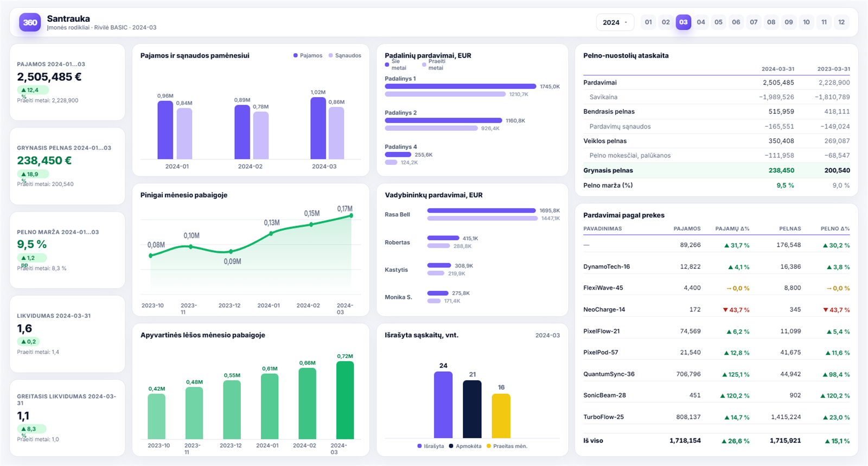Viewport: 868px width, 466px height.
Task: Click the Pardavimai row in profit-loss report
Action: [x=717, y=82]
